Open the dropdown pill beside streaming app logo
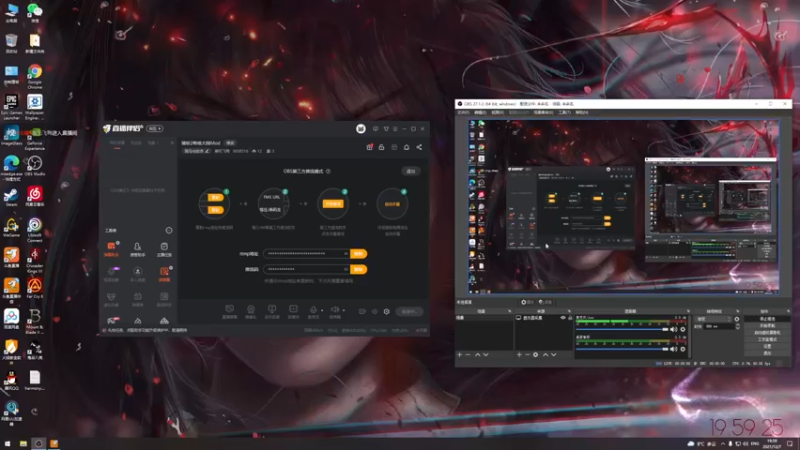The height and width of the screenshot is (450, 800). 155,129
